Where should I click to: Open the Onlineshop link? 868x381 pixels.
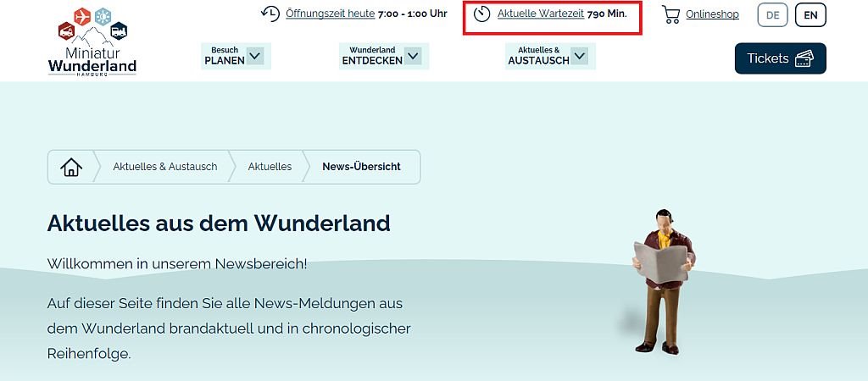coord(712,14)
